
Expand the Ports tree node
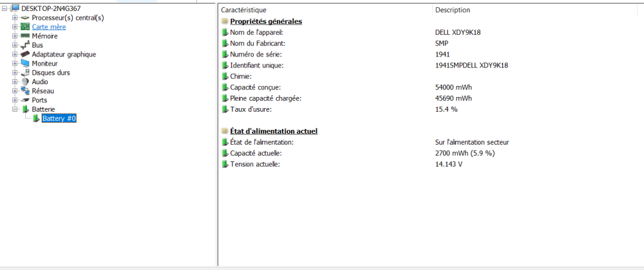15,100
